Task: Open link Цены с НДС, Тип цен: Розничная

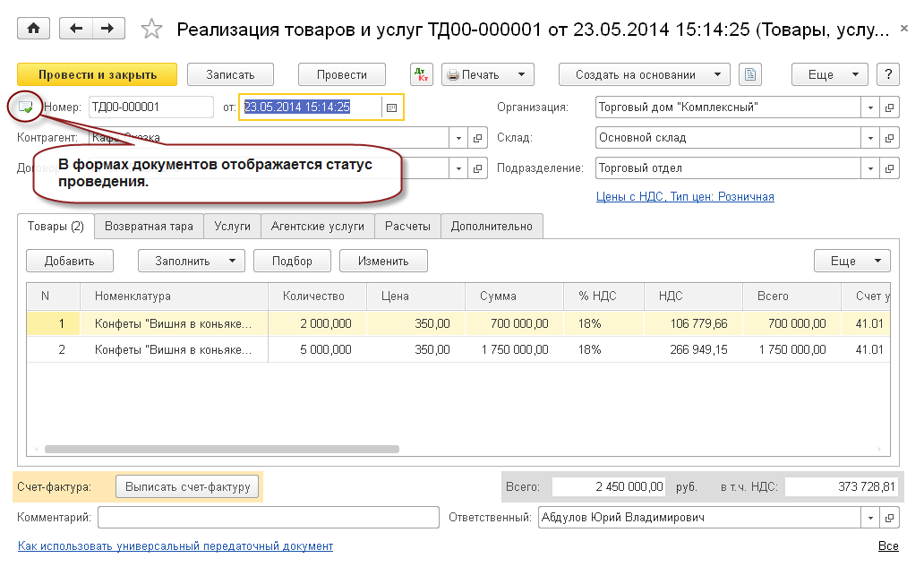Action: coord(685,196)
